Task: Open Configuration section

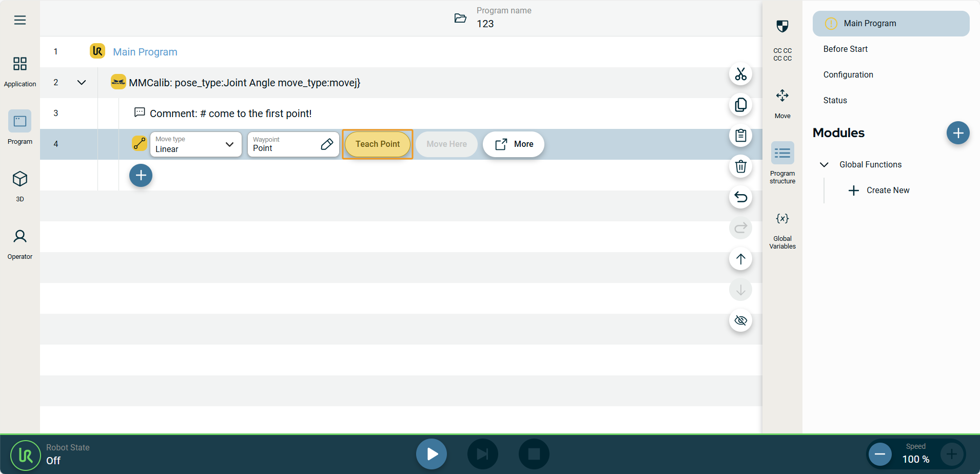Action: tap(848, 75)
